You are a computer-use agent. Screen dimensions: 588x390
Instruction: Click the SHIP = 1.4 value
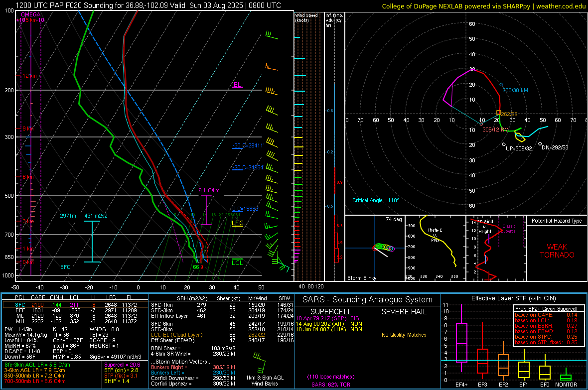[x=117, y=381]
